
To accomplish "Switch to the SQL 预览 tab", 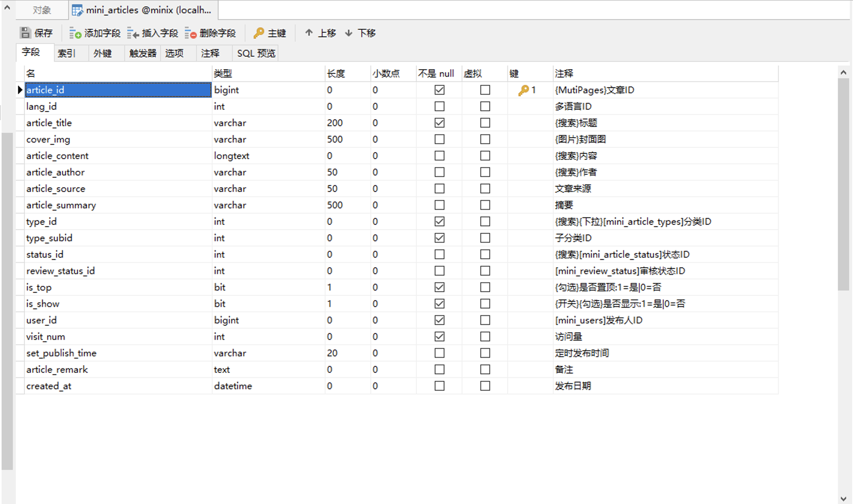I will [256, 53].
